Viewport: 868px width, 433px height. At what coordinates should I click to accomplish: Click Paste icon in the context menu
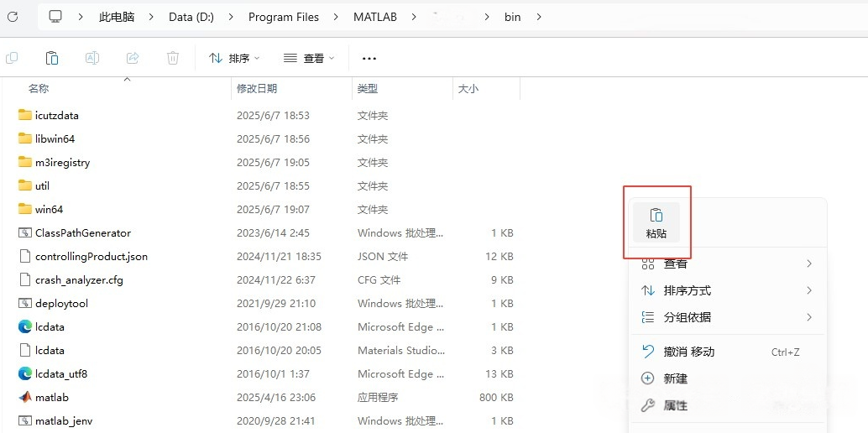point(656,215)
